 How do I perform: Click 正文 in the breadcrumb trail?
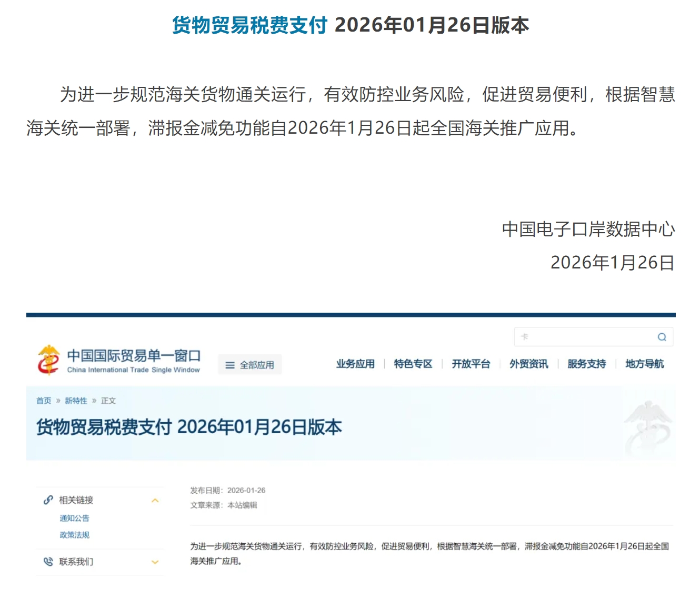[x=109, y=401]
